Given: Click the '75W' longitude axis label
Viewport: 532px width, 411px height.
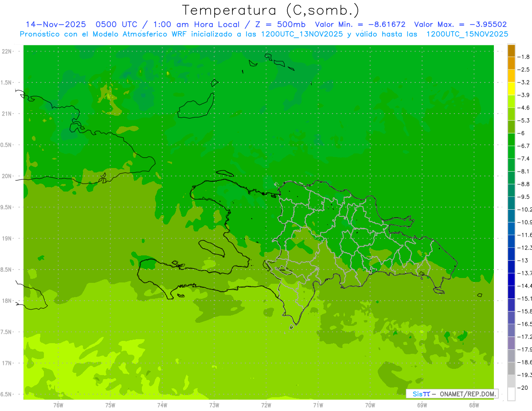Looking at the screenshot, I should pyautogui.click(x=110, y=405).
